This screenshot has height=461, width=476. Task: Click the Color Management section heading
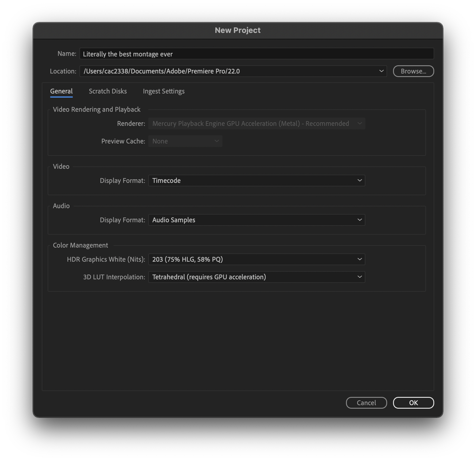click(x=80, y=245)
